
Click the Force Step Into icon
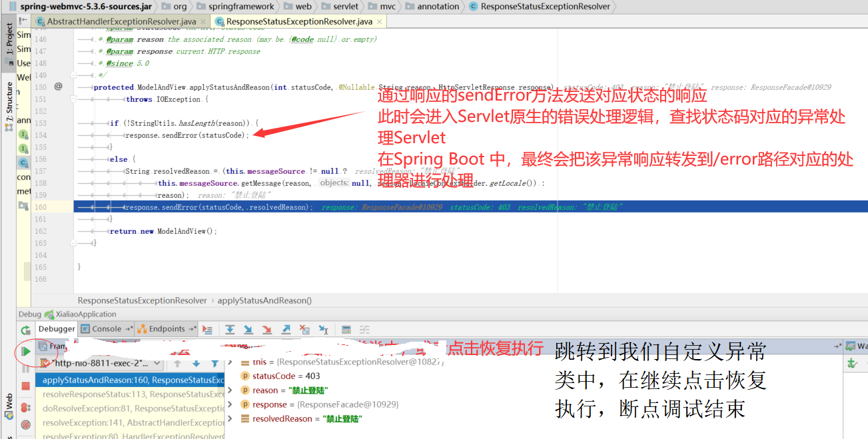pos(267,329)
